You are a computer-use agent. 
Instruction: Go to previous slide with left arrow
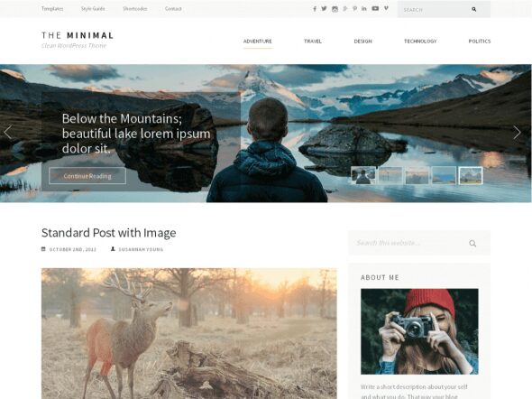pos(8,133)
